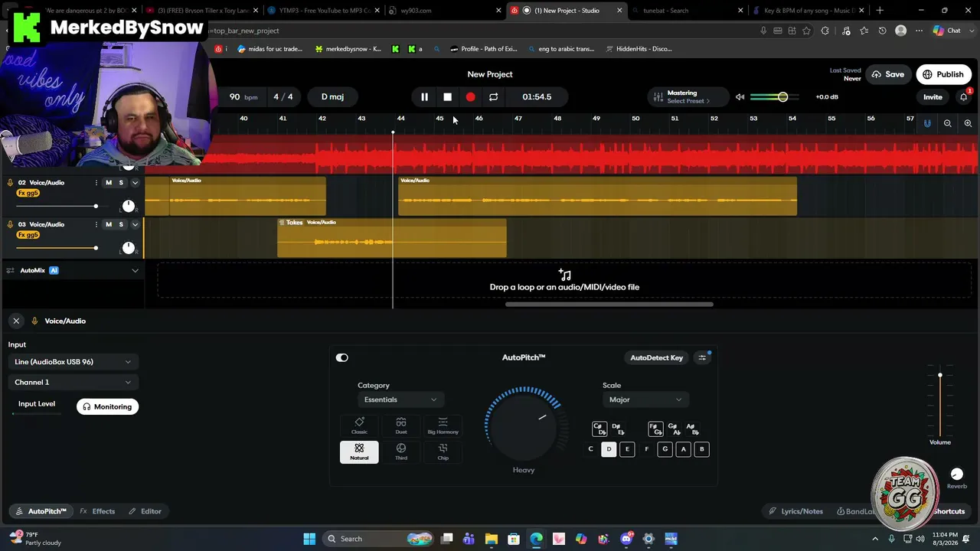Pause playback with the pause button
The width and height of the screenshot is (980, 551).
(424, 97)
